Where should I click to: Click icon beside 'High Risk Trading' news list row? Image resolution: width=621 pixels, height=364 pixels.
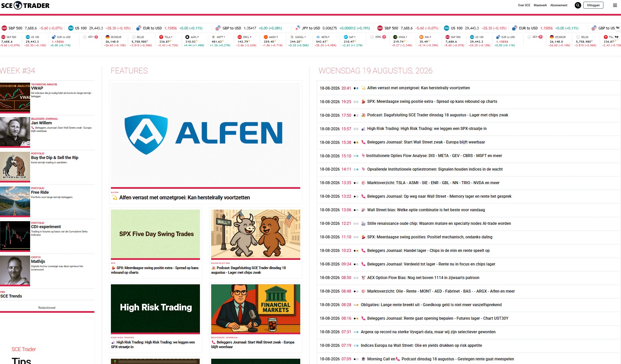(363, 129)
